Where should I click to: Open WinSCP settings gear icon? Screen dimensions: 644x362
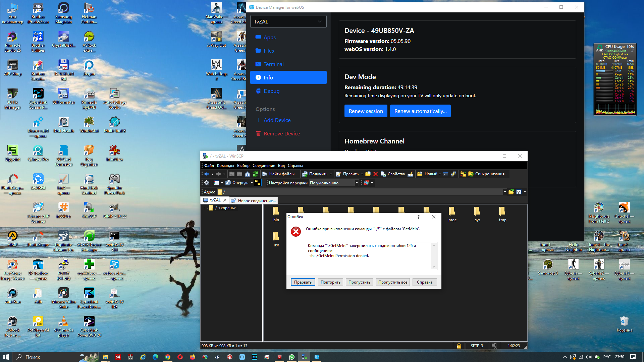207,183
